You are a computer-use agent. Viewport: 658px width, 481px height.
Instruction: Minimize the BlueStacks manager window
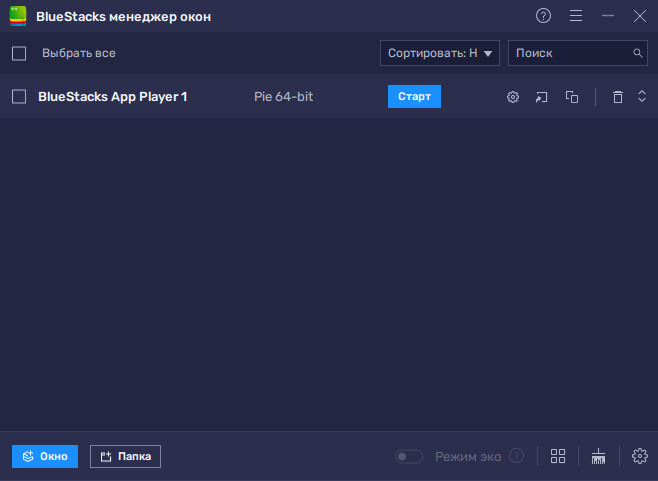pos(608,16)
